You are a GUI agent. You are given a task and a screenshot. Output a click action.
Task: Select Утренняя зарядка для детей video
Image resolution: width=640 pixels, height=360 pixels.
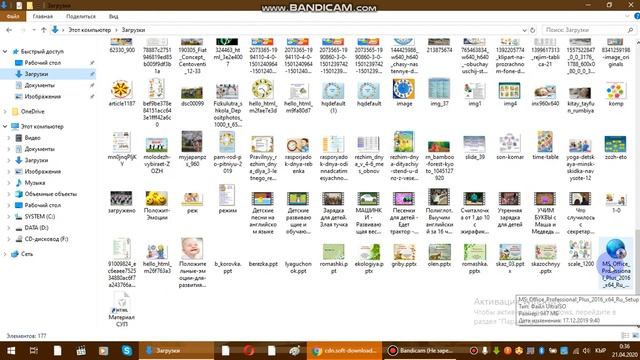(x=510, y=209)
